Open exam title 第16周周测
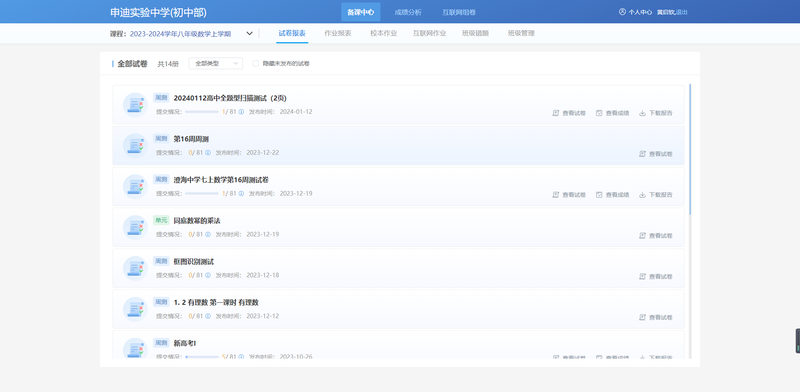 pos(191,139)
